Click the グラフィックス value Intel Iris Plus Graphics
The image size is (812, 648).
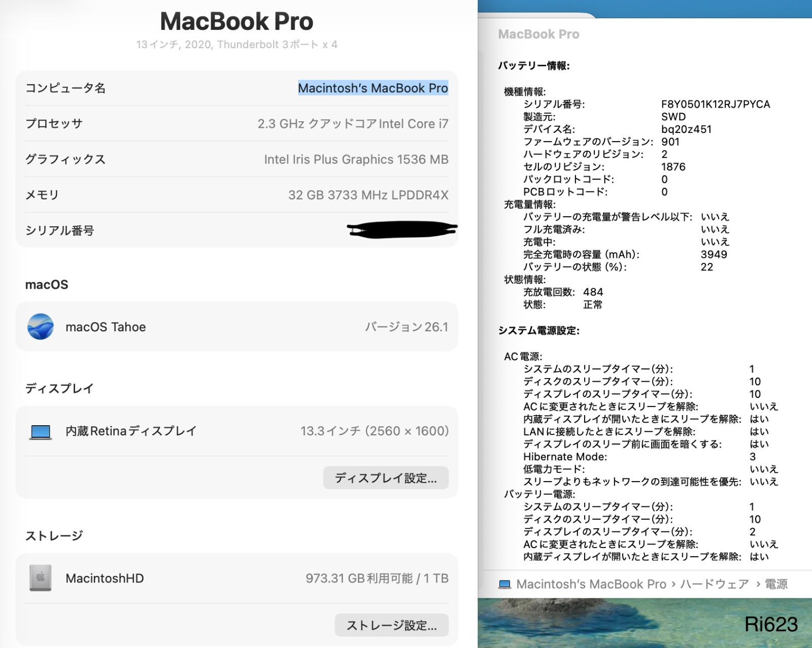[356, 159]
